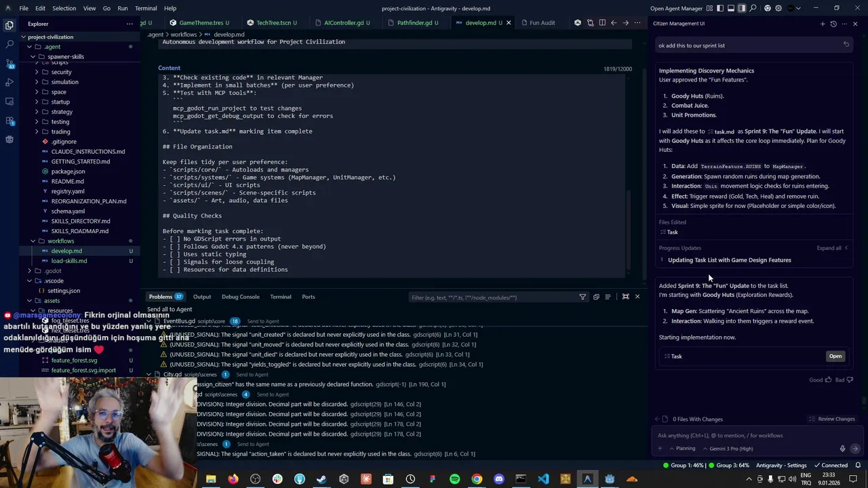Image resolution: width=868 pixels, height=488 pixels.
Task: Open the Explorer view in the activity bar
Action: 9,25
